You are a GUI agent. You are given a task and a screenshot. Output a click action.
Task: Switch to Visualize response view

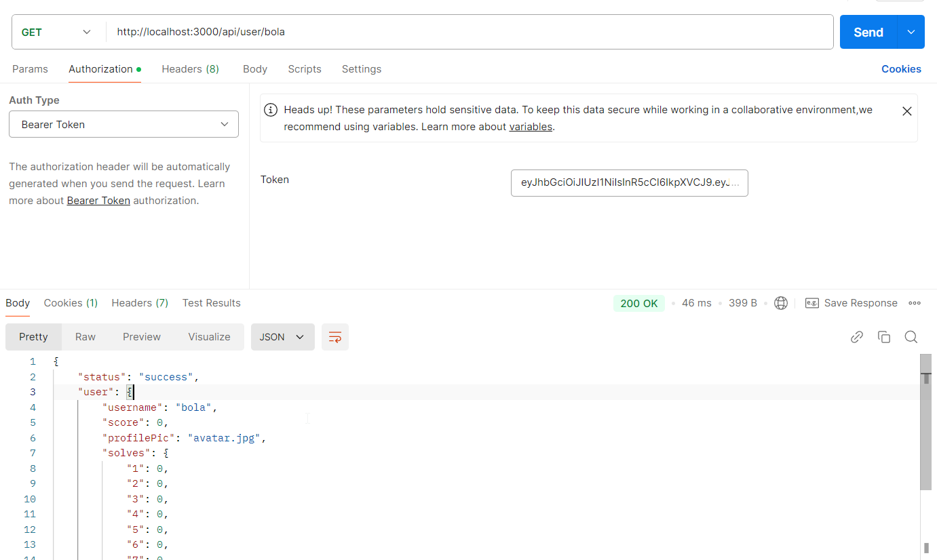point(209,337)
